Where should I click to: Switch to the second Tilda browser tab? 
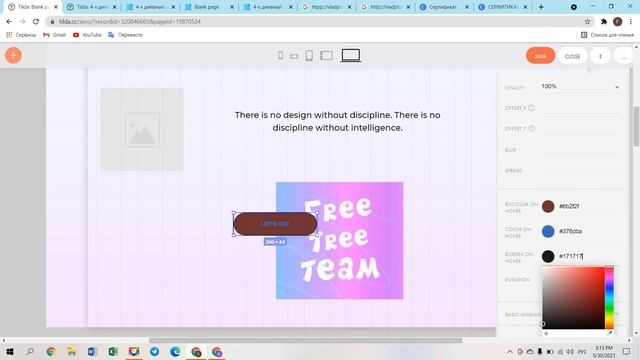click(91, 7)
